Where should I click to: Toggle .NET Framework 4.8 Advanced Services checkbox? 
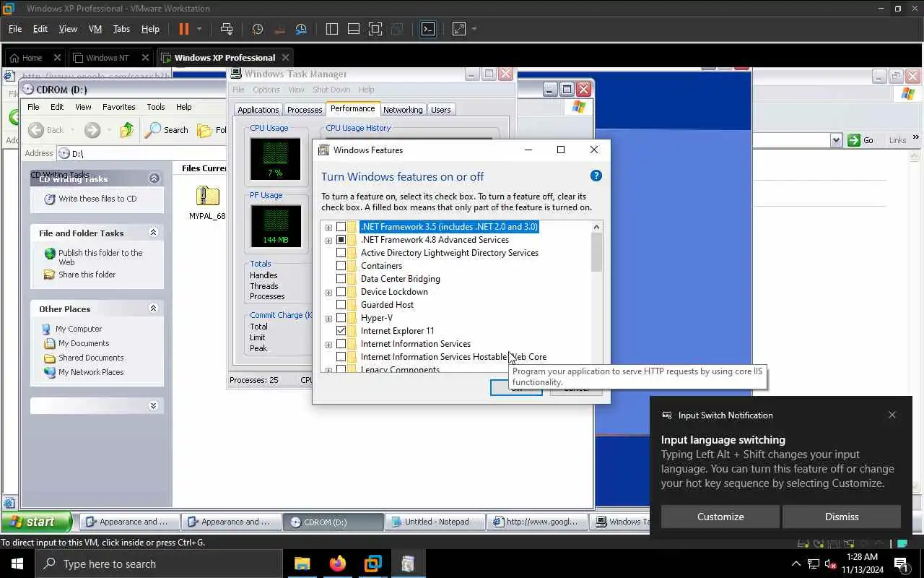(x=341, y=240)
